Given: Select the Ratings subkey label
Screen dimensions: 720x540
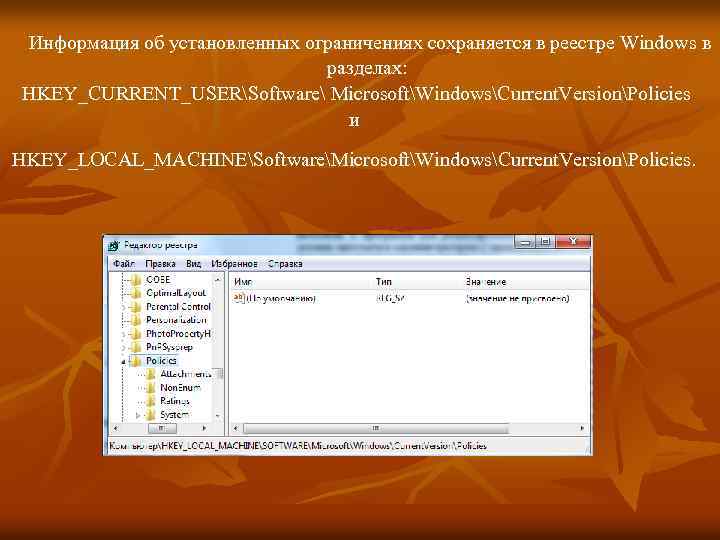Looking at the screenshot, I should (175, 401).
